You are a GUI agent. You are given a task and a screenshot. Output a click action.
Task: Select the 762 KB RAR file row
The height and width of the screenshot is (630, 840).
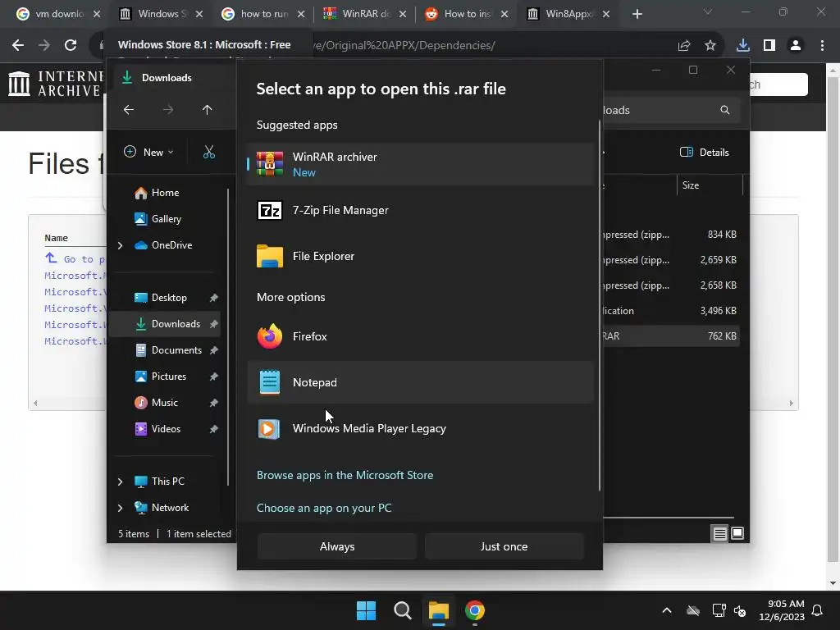click(671, 336)
